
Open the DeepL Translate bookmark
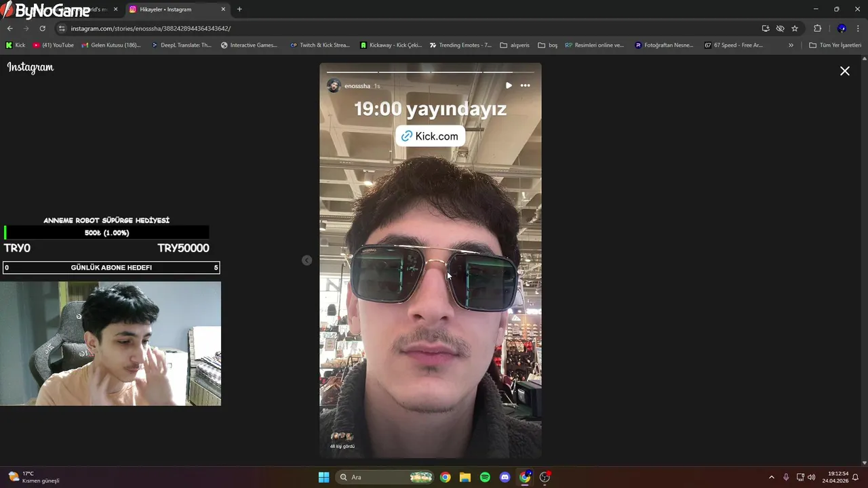click(x=181, y=45)
